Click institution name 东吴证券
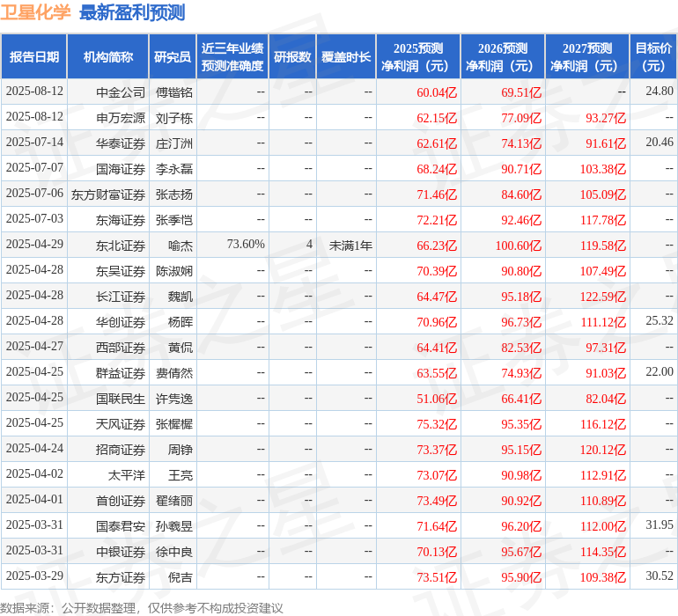Screen dimensions: 678x616 click(x=121, y=271)
